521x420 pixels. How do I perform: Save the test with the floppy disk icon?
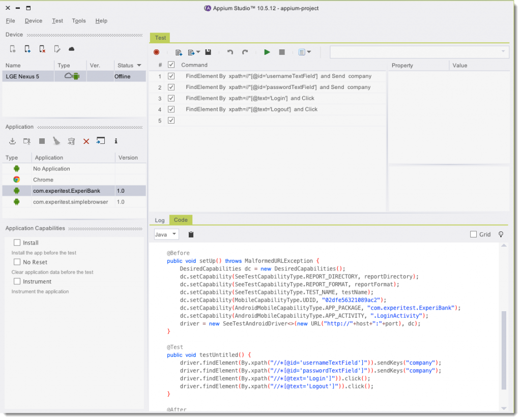208,52
